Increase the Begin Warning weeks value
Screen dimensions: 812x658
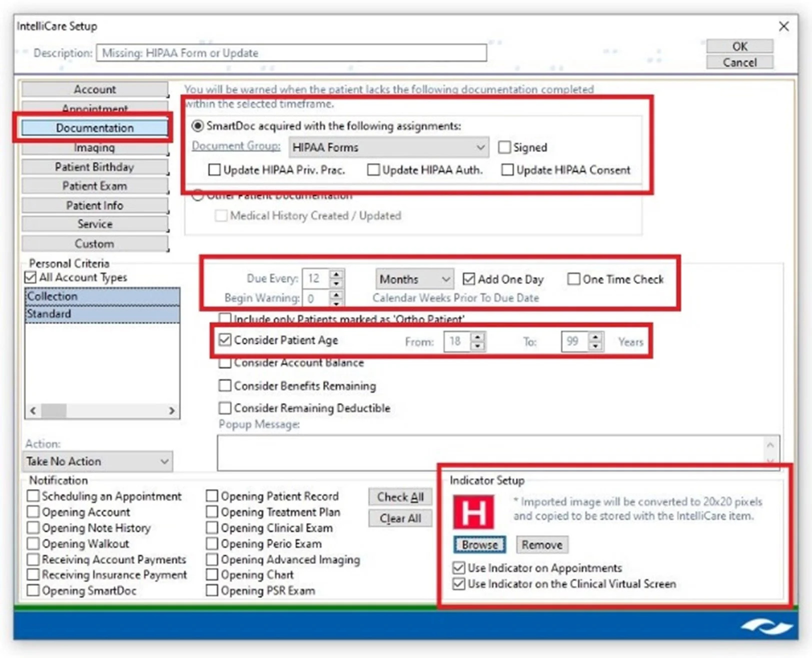pos(337,294)
